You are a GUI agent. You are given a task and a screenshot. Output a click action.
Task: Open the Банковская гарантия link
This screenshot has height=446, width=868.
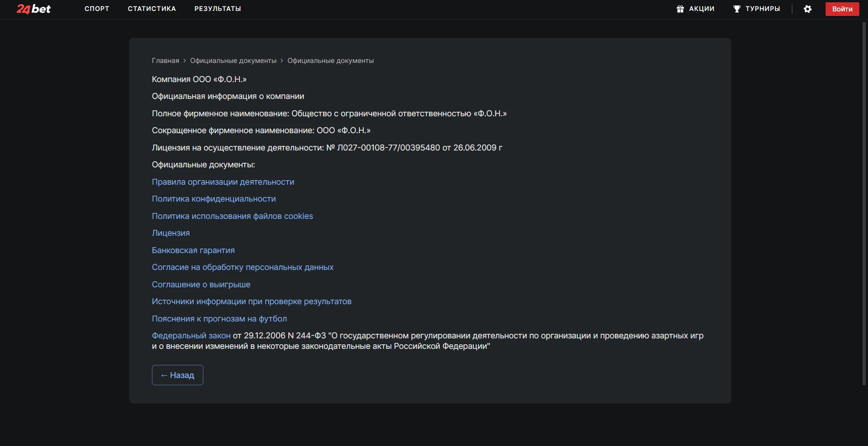click(x=193, y=250)
